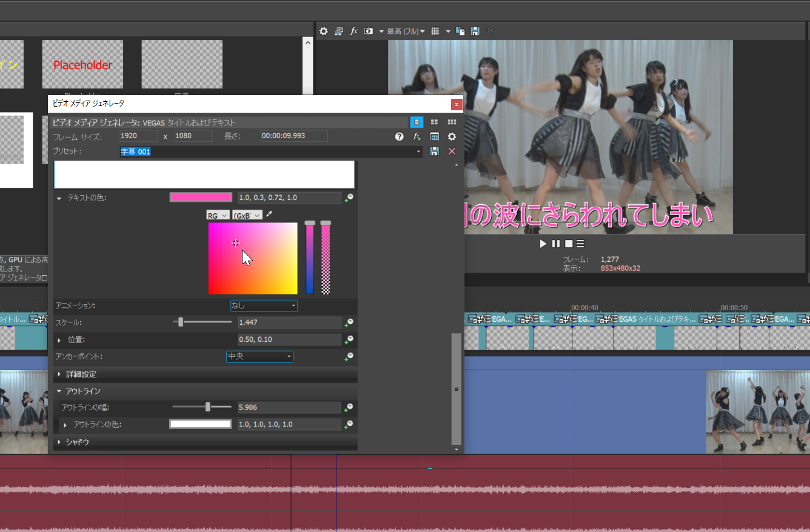
Task: Switch generator panel to single column view
Action: (x=417, y=122)
